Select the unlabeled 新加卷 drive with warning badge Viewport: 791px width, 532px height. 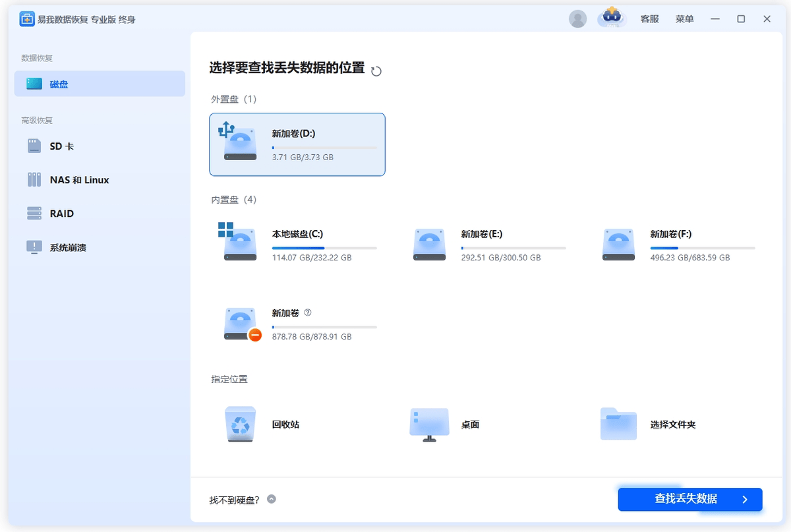(241, 324)
